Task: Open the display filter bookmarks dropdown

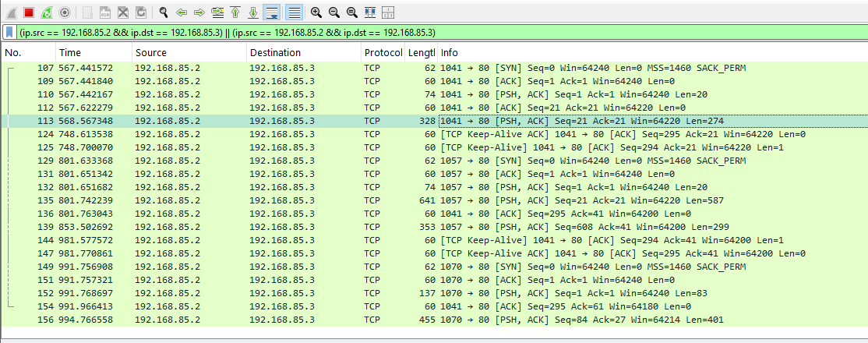Action: [x=9, y=33]
